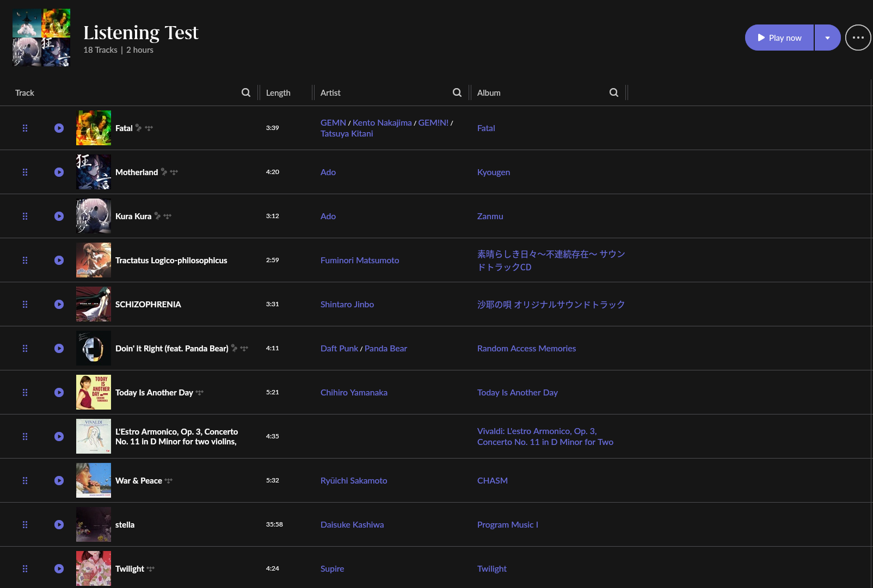Open the Album column search
Screen dimensions: 873x588
tap(614, 92)
